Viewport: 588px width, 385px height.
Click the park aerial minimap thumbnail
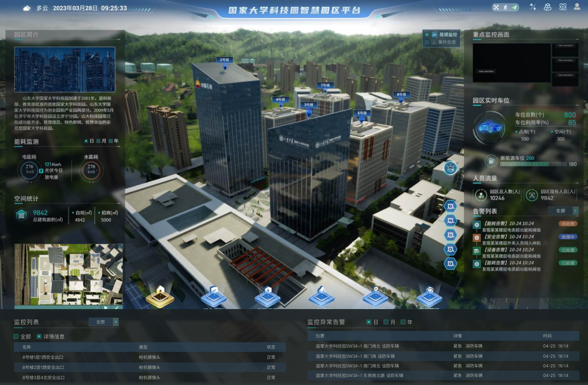coord(68,274)
